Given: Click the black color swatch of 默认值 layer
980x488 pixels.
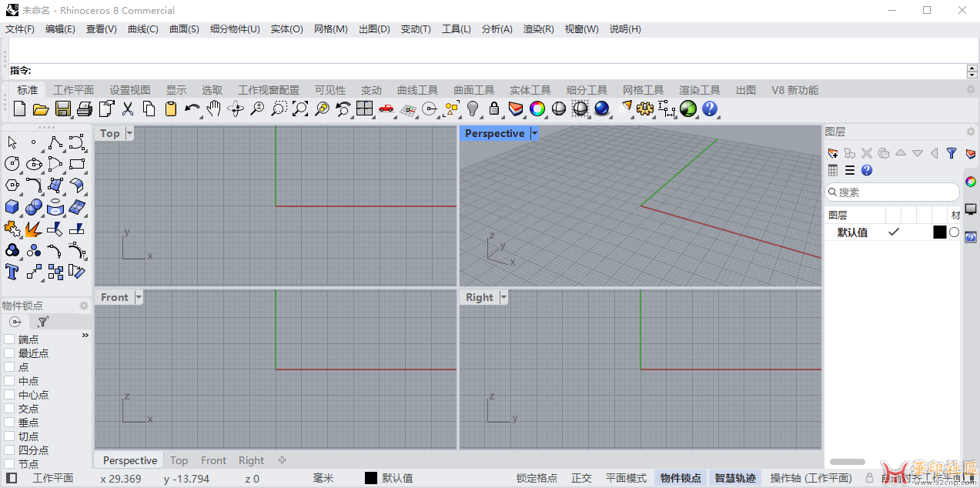Looking at the screenshot, I should 939,232.
